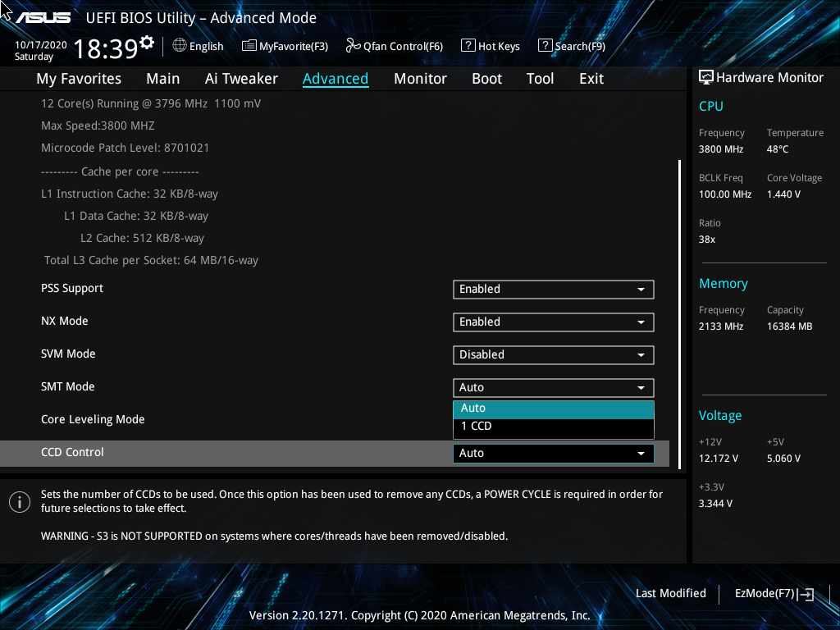Image resolution: width=840 pixels, height=630 pixels.
Task: Show the Hot Keys list
Action: click(x=499, y=46)
